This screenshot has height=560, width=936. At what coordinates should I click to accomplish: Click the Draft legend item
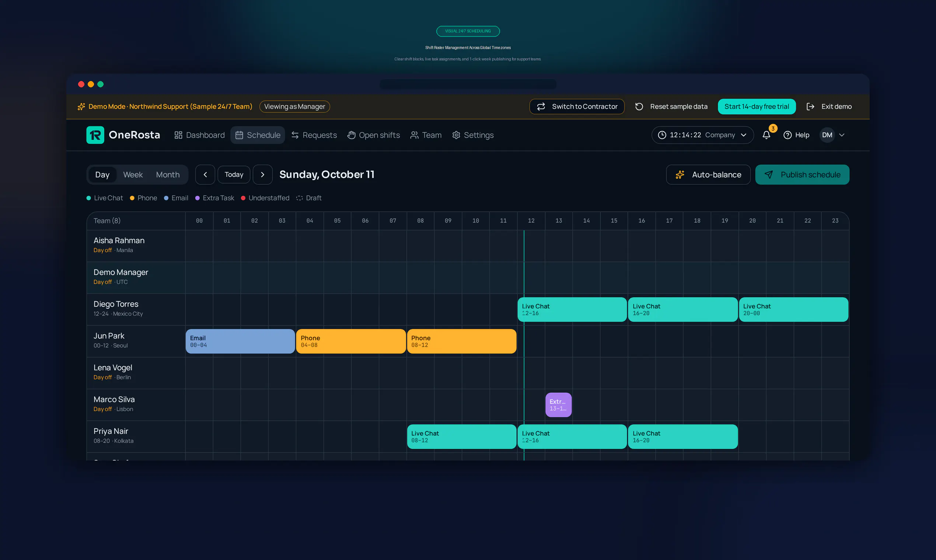(x=309, y=198)
